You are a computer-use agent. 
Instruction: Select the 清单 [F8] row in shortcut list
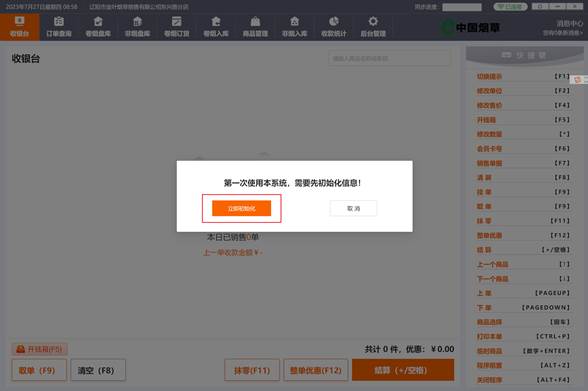[x=523, y=178]
